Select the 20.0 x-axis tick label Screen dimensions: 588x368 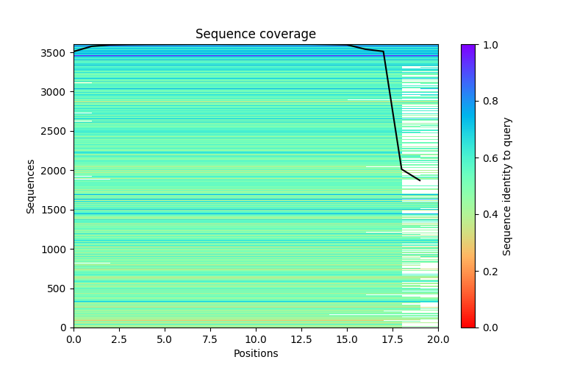click(x=438, y=339)
